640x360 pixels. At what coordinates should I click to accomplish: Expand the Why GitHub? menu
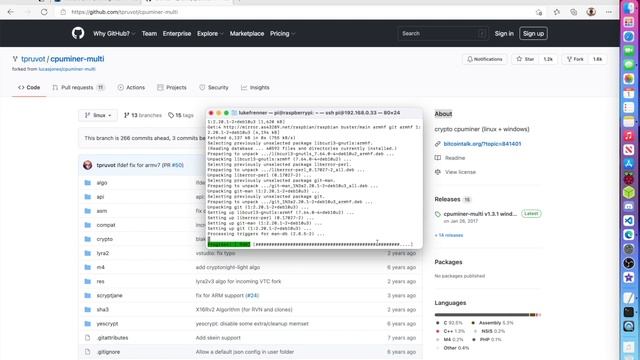point(114,33)
